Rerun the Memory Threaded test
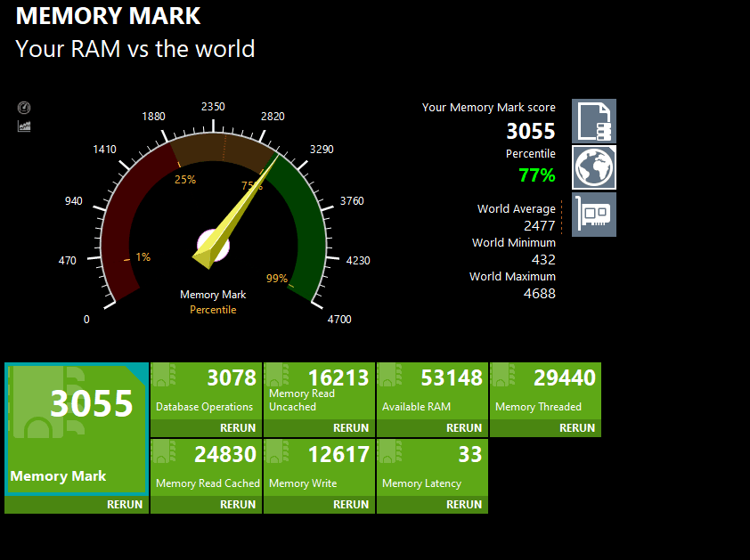This screenshot has width=750, height=560. click(x=576, y=428)
